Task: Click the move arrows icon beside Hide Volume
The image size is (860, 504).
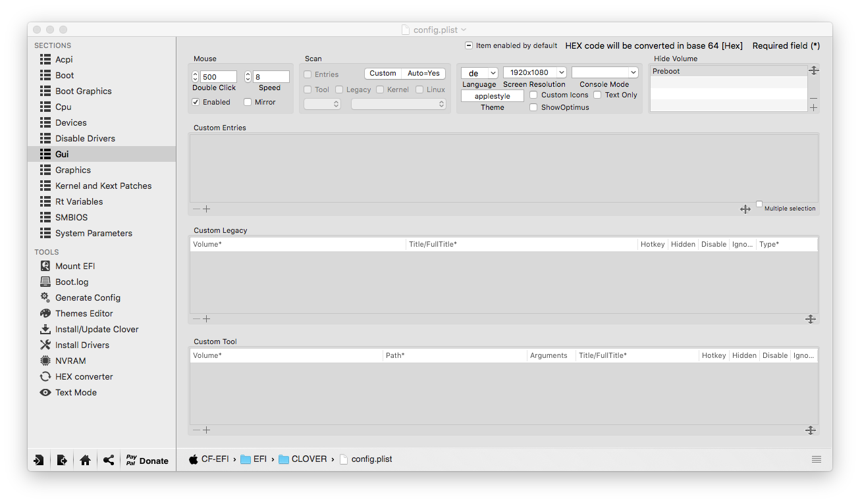Action: pyautogui.click(x=814, y=70)
